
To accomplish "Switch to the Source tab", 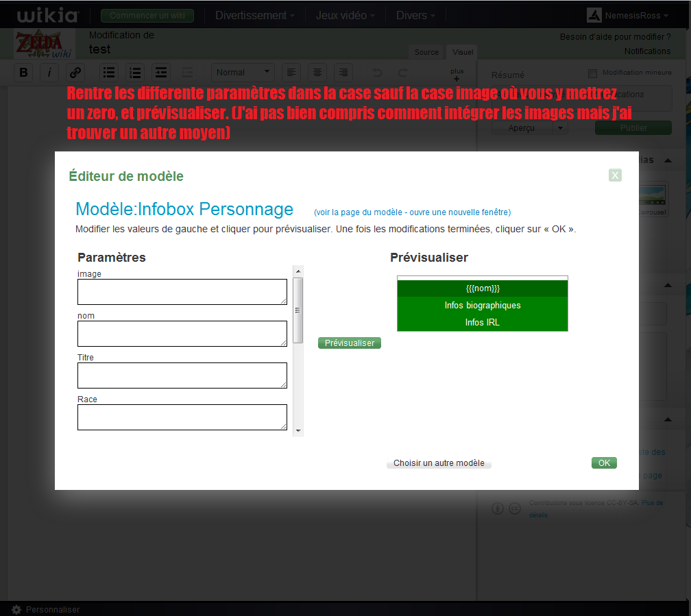I will (426, 52).
